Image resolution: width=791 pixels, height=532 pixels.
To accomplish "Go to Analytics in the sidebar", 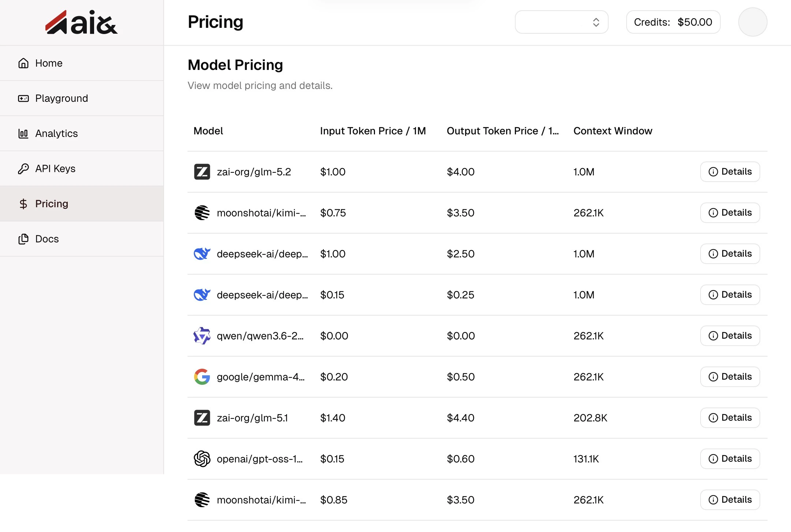I will [82, 133].
